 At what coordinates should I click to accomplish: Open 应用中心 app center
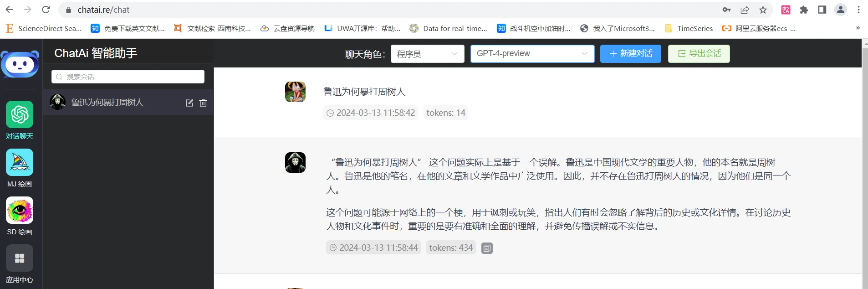(x=20, y=258)
